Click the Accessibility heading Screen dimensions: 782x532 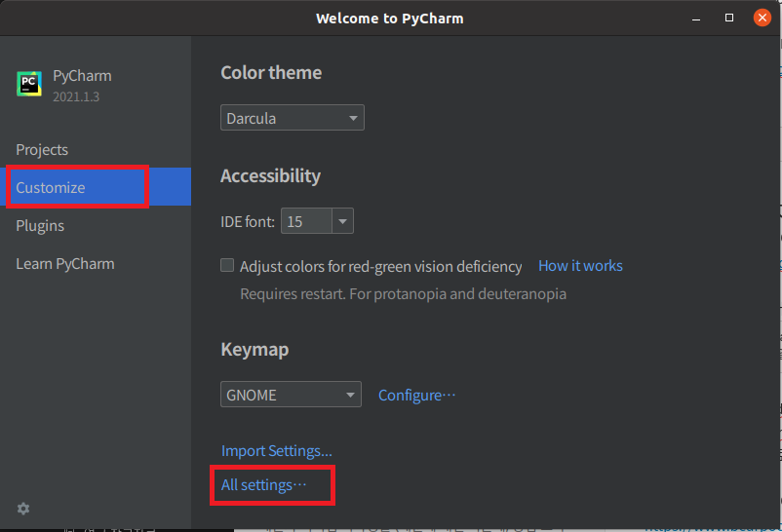click(x=270, y=176)
